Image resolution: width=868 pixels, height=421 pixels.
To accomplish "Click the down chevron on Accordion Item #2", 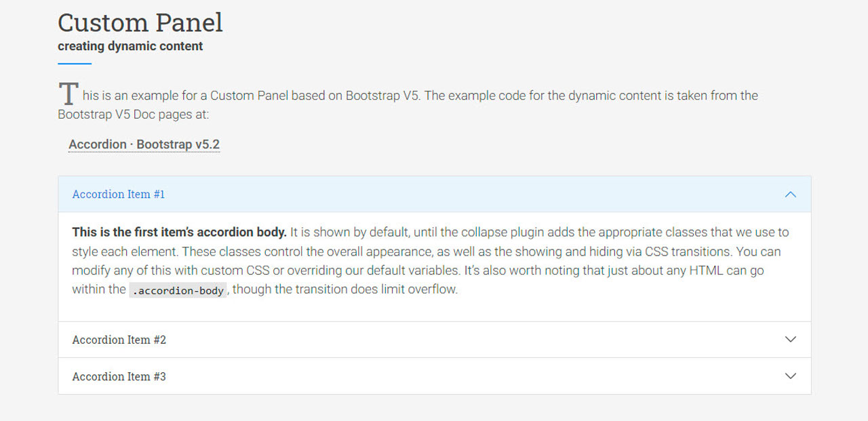I will 790,340.
